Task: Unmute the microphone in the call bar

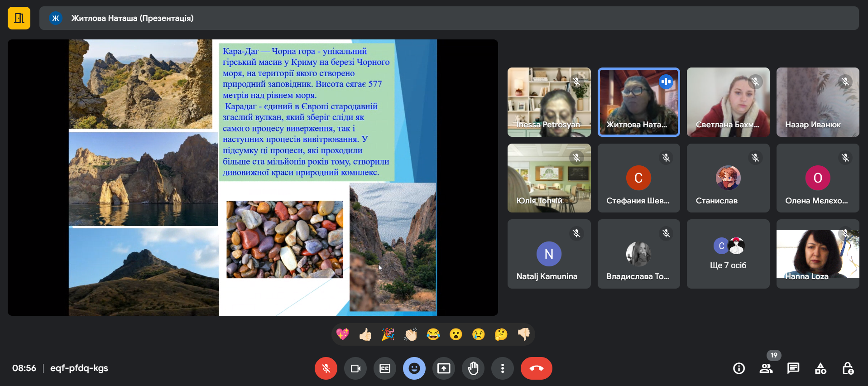Action: point(326,368)
